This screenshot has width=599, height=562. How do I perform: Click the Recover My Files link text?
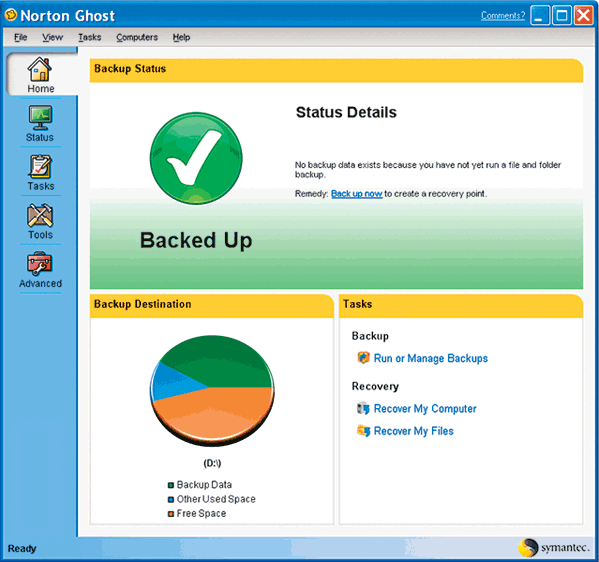pyautogui.click(x=414, y=431)
